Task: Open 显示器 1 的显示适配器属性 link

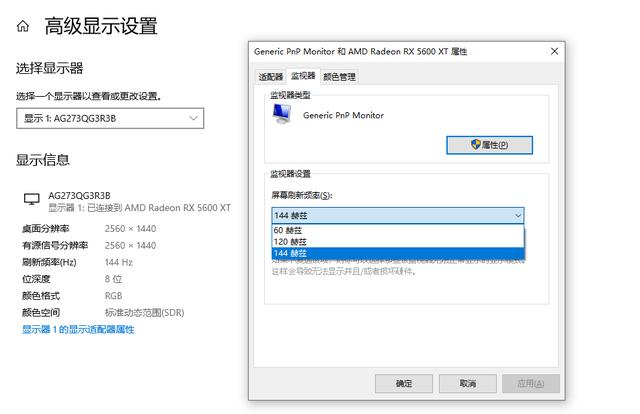Action: (x=78, y=329)
